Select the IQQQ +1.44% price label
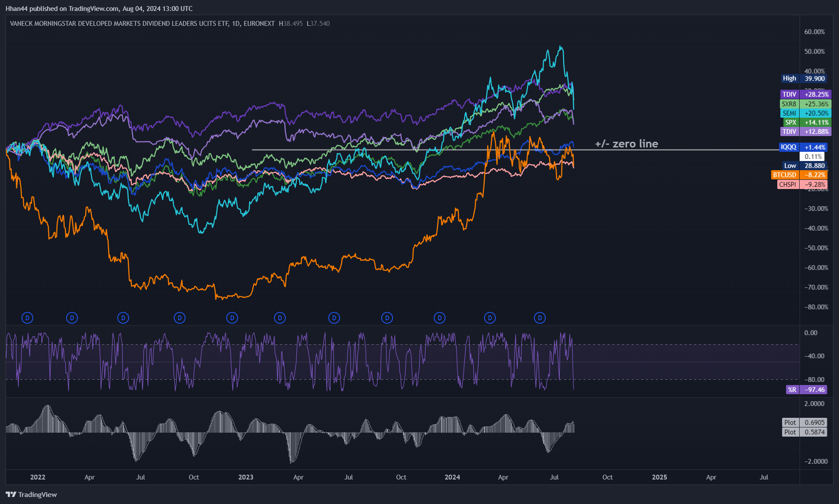This screenshot has height=504, width=839. pos(803,147)
